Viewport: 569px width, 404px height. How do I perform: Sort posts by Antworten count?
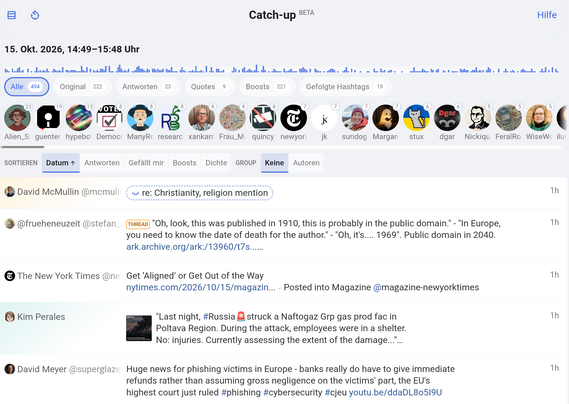point(102,163)
